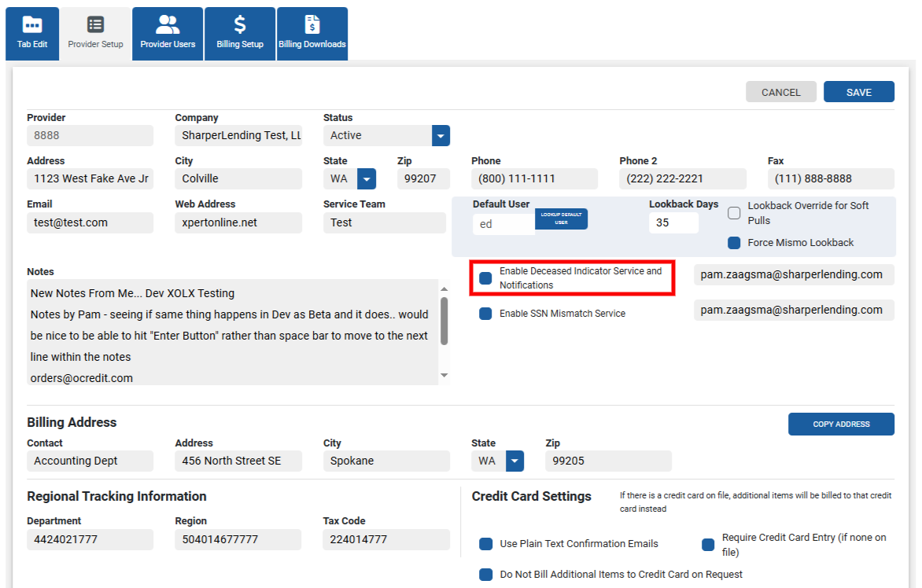Click the CANCEL button
This screenshot has width=922, height=588.
pyautogui.click(x=781, y=92)
